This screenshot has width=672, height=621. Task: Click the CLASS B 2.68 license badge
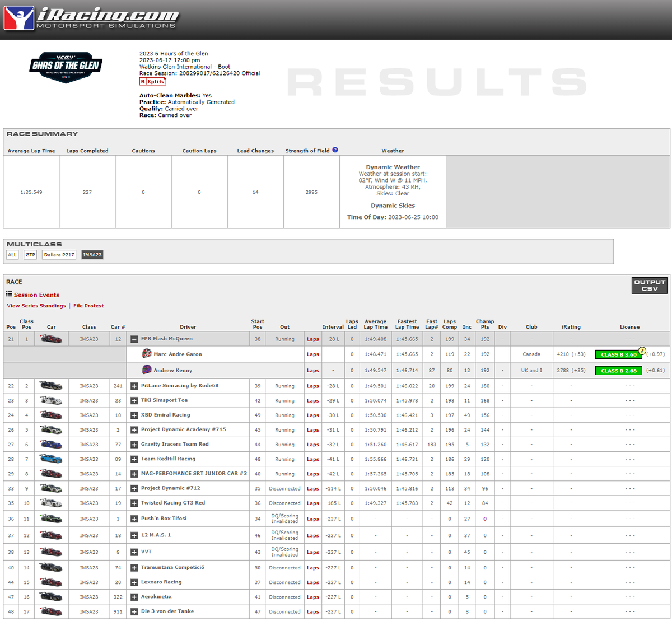(x=619, y=371)
